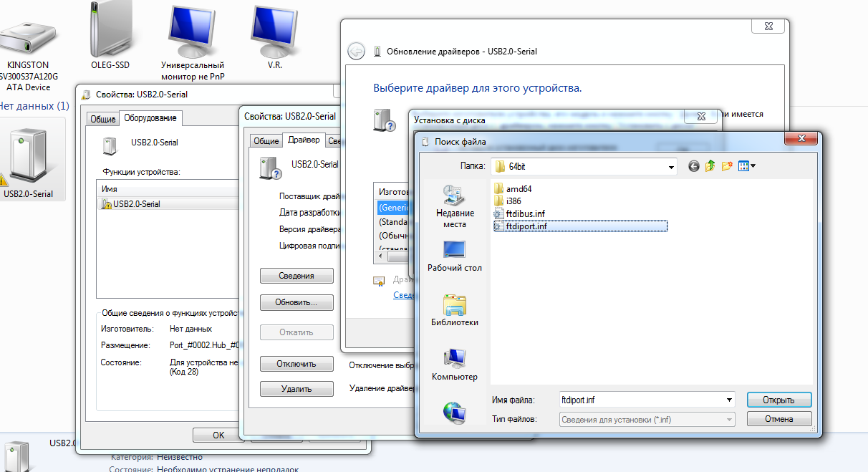Go back to previous folder in file dialog
The height and width of the screenshot is (472, 868).
[x=693, y=166]
